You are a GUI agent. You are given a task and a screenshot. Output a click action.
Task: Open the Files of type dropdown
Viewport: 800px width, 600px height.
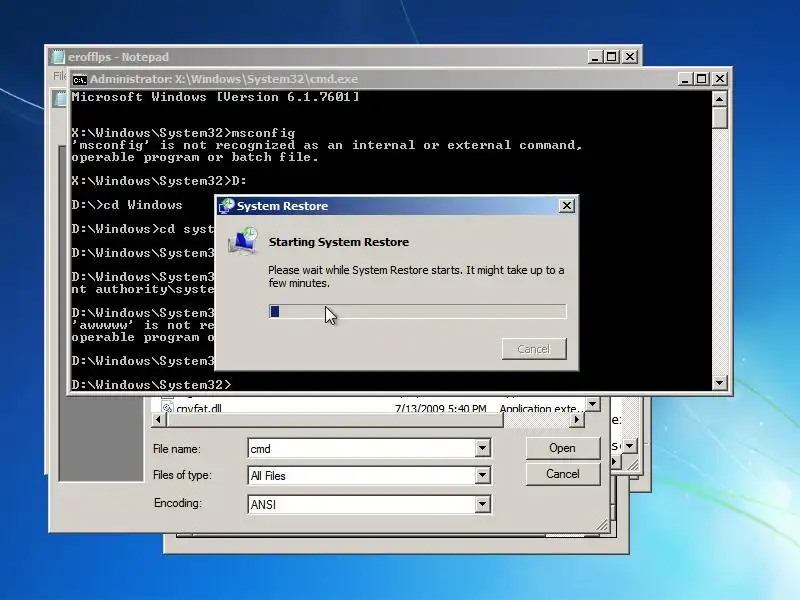(x=482, y=476)
